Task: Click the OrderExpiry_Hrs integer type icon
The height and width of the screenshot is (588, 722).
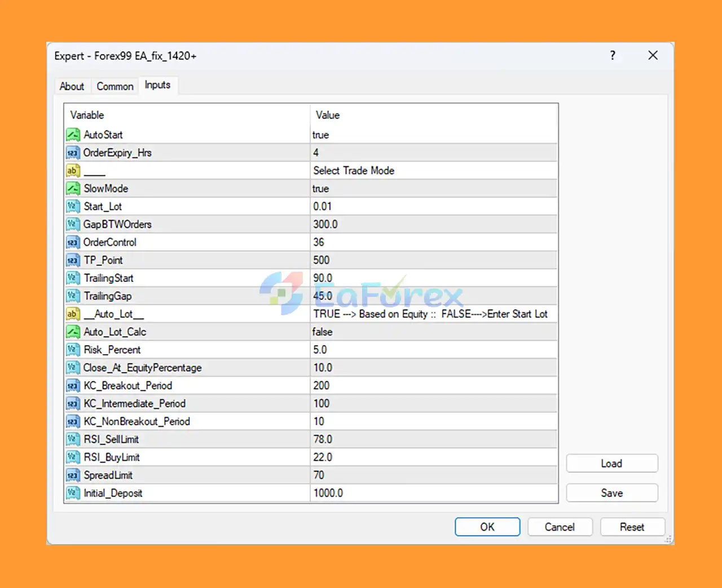Action: point(73,153)
